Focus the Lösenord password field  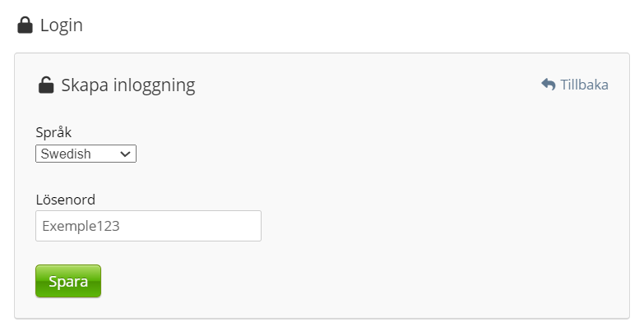click(x=148, y=226)
